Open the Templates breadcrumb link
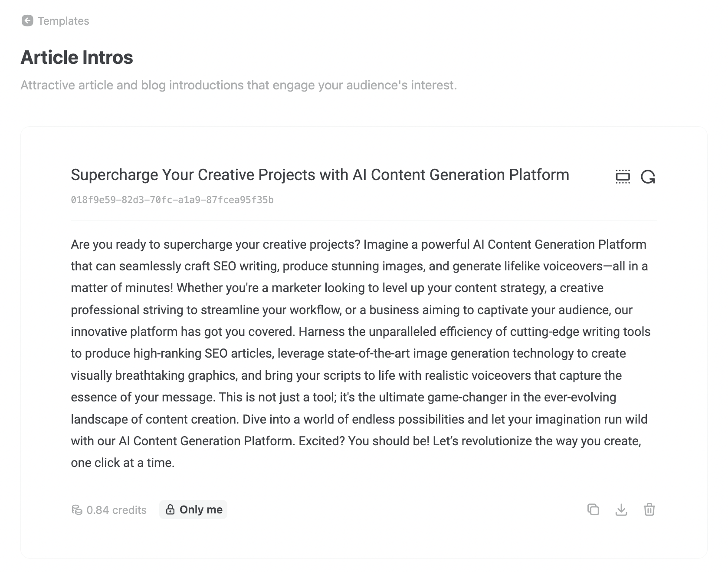The width and height of the screenshot is (728, 572). [63, 21]
